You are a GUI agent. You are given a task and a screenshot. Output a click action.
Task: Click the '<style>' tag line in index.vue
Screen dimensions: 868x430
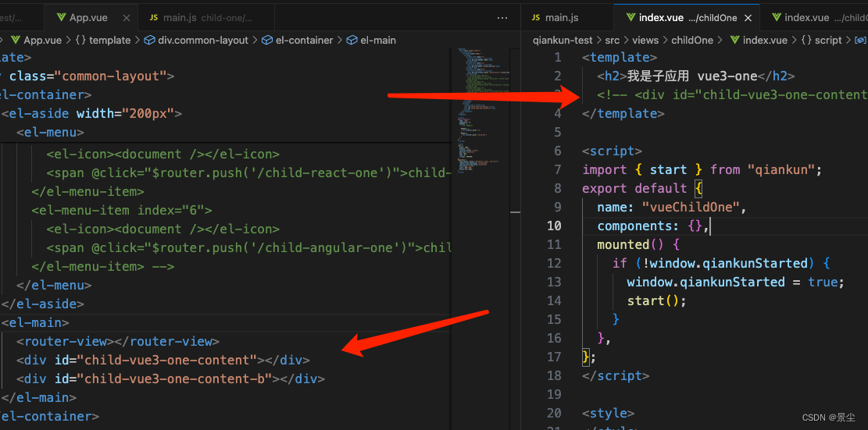tap(609, 413)
